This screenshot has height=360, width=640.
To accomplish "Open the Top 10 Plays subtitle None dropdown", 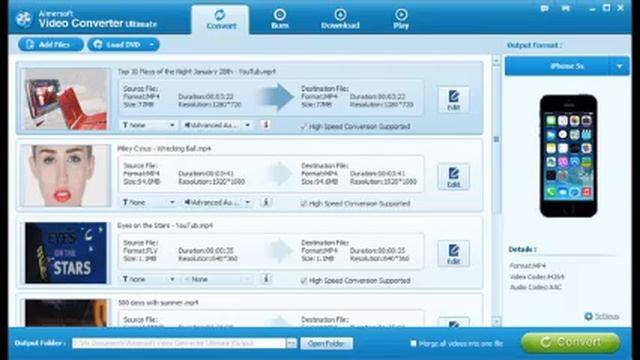I will [x=149, y=125].
